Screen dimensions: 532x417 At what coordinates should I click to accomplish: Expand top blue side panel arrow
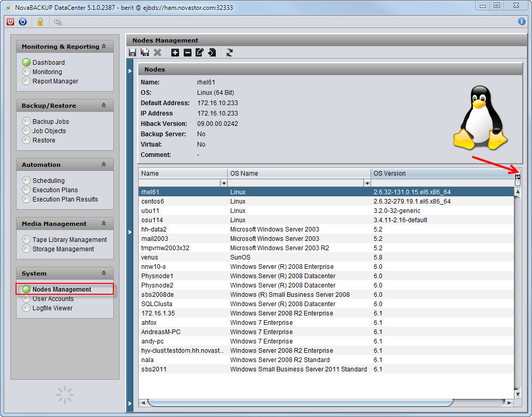tap(129, 71)
